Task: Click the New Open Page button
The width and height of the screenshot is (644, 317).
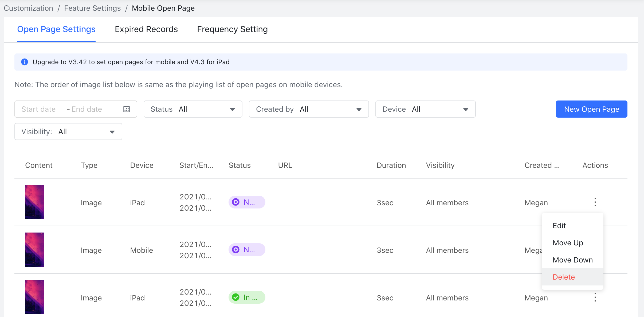Action: pos(591,109)
